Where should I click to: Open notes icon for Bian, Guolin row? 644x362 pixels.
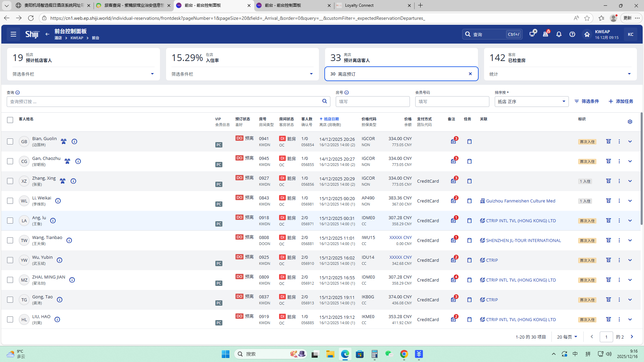click(x=453, y=141)
